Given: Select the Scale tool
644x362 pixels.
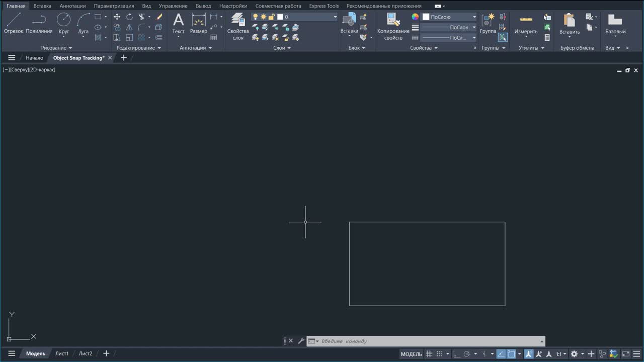Looking at the screenshot, I should [129, 38].
